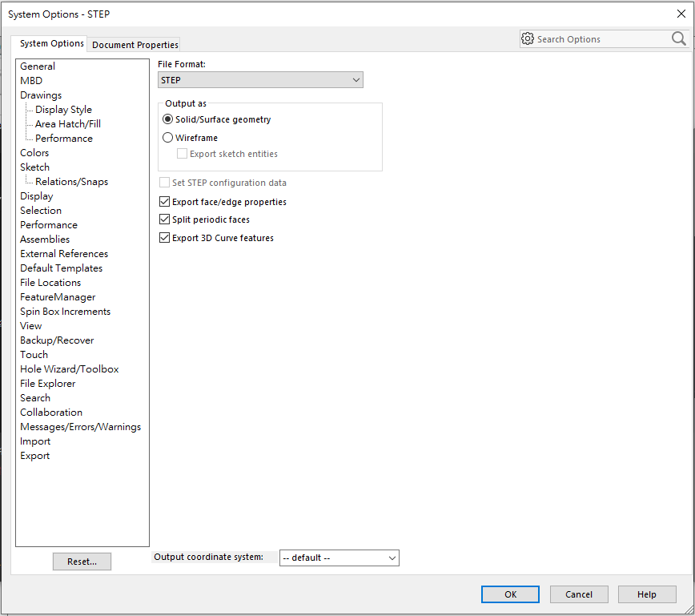The height and width of the screenshot is (616, 695).
Task: Select Sketch category
Action: point(34,167)
